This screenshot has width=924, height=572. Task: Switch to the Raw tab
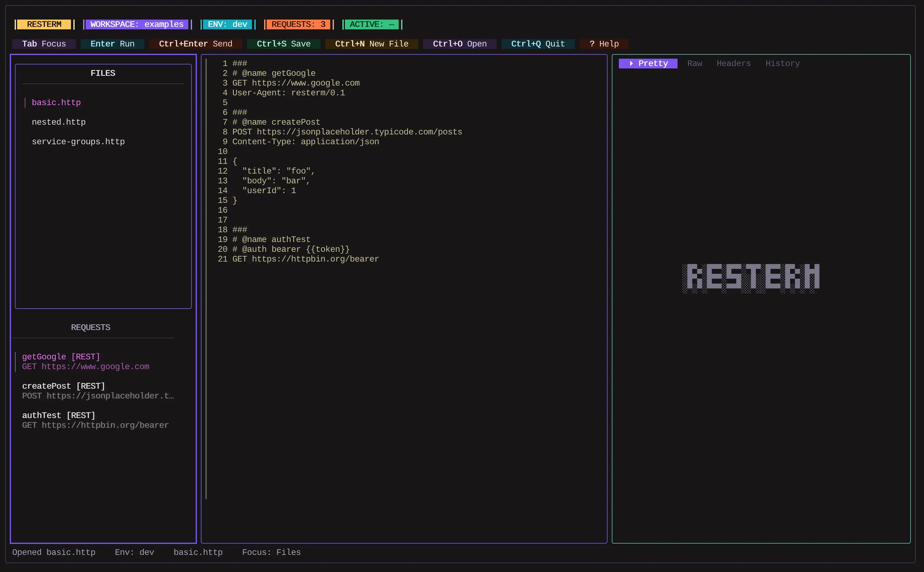[695, 64]
